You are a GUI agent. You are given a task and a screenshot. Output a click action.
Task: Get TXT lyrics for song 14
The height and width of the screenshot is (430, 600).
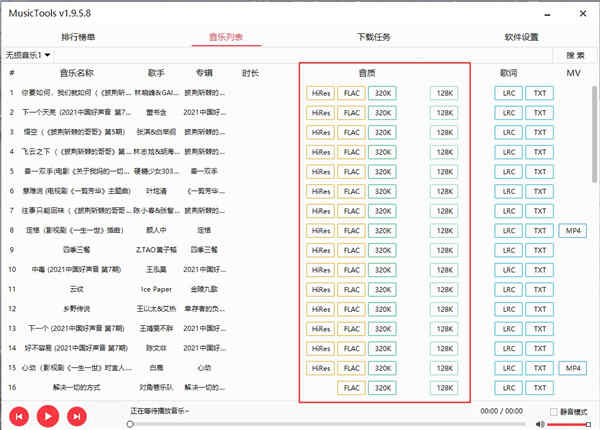pyautogui.click(x=540, y=349)
